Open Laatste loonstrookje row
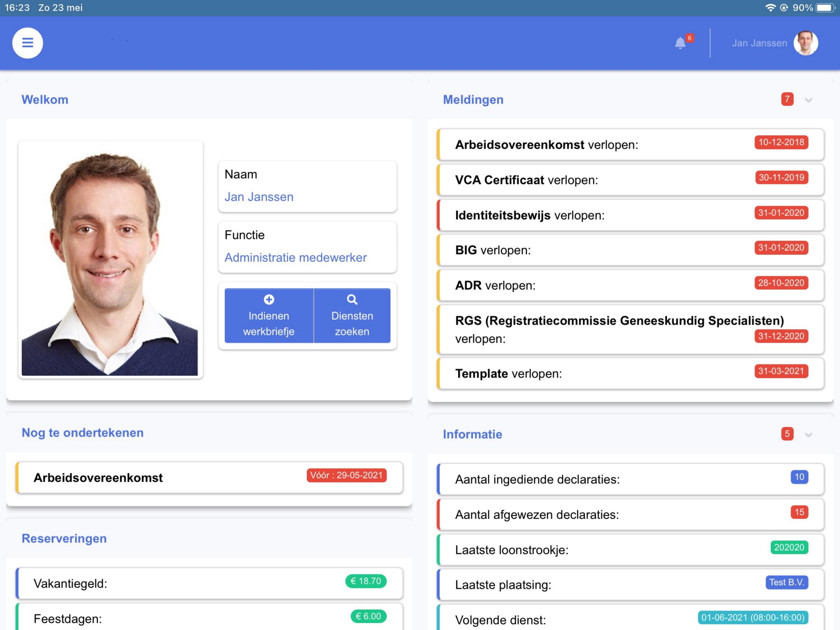The width and height of the screenshot is (840, 630). click(630, 550)
